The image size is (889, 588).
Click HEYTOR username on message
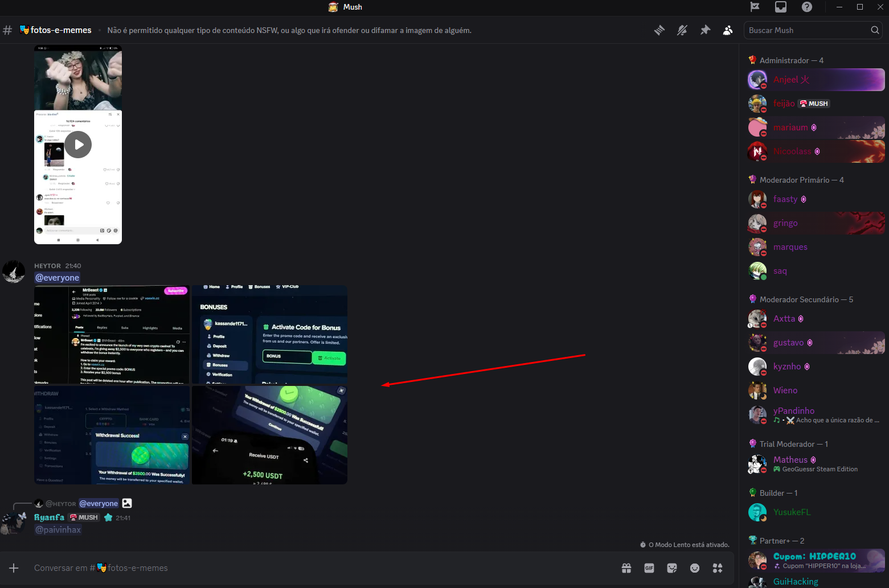click(x=47, y=266)
